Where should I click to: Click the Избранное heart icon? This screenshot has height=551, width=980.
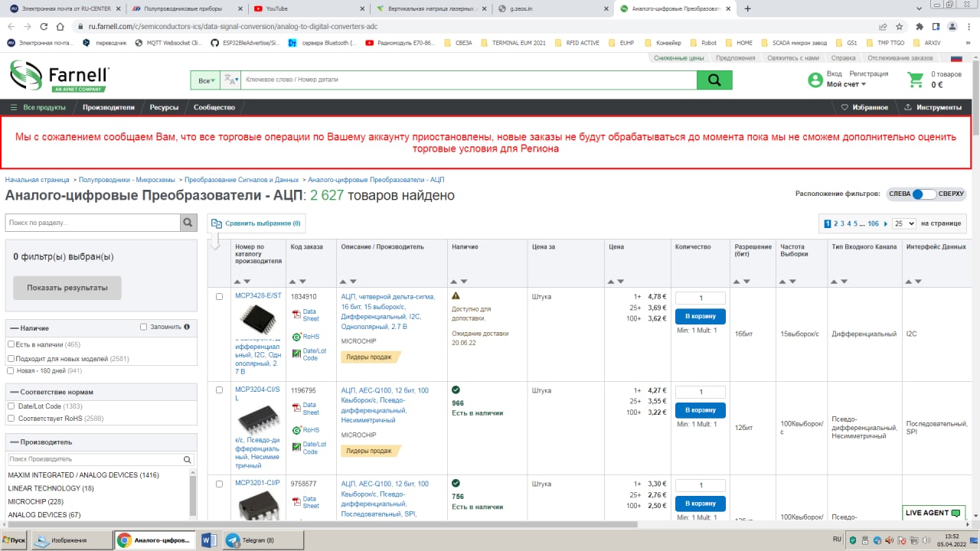point(845,107)
